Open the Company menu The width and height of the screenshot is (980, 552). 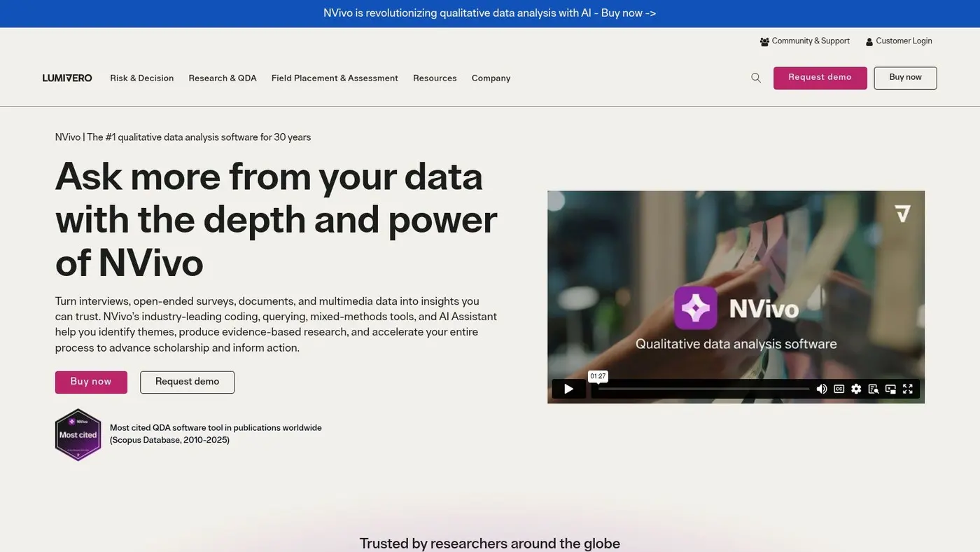(x=491, y=78)
